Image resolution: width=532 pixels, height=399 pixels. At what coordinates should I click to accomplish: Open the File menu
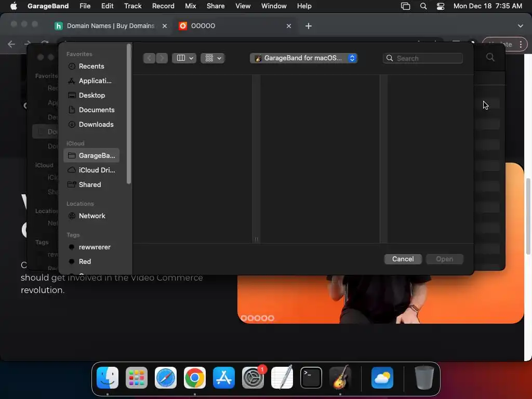click(x=85, y=6)
